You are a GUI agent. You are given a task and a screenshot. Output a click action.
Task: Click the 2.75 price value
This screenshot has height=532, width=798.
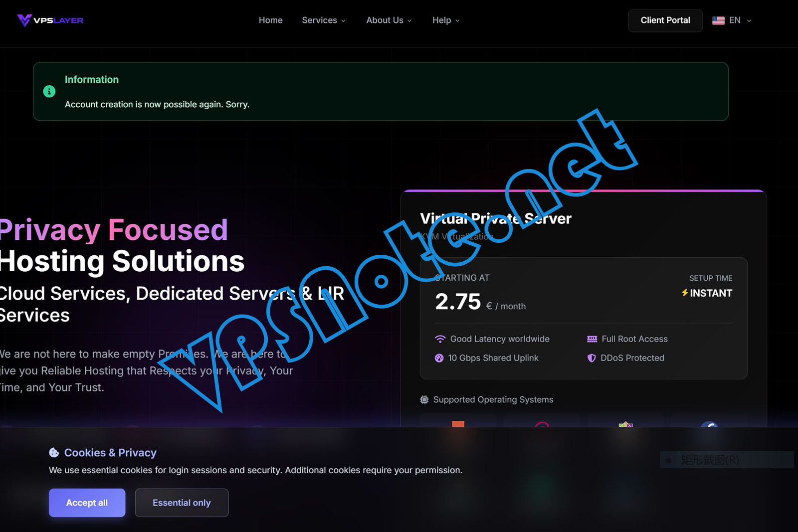(x=458, y=302)
